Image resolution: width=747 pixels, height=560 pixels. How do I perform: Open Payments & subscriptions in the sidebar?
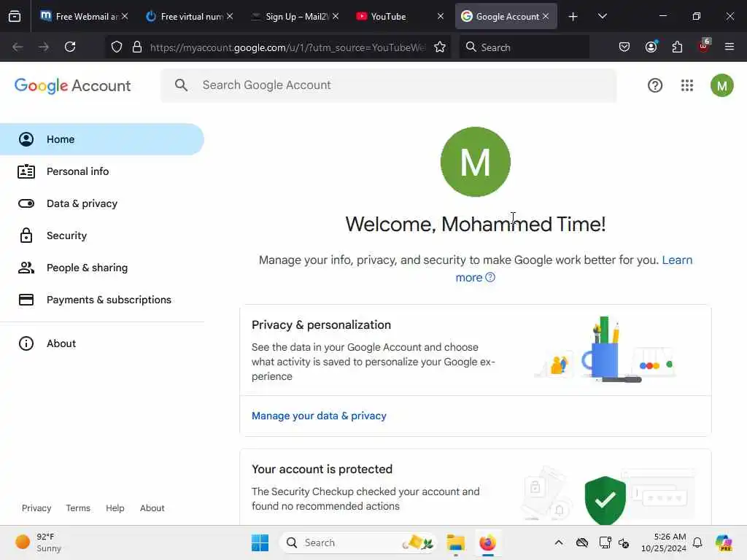coord(102,300)
